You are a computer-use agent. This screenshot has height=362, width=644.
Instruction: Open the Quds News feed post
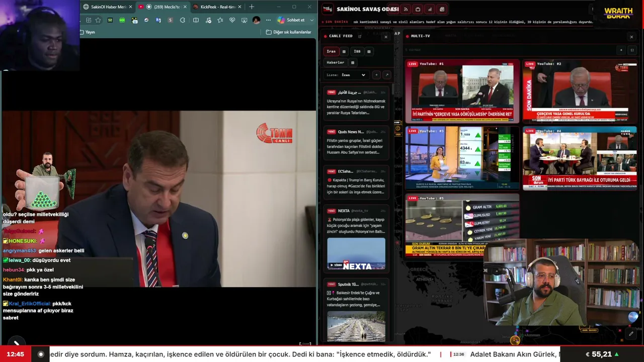point(356,142)
